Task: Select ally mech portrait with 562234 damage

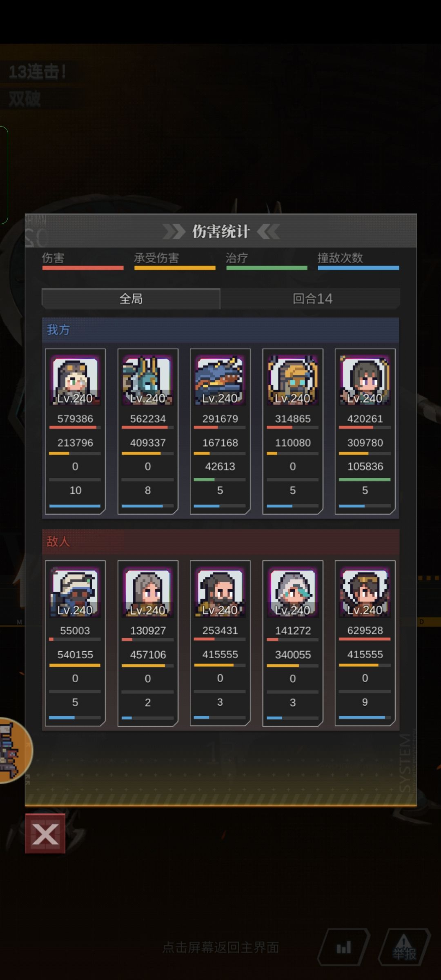Action: [x=148, y=380]
